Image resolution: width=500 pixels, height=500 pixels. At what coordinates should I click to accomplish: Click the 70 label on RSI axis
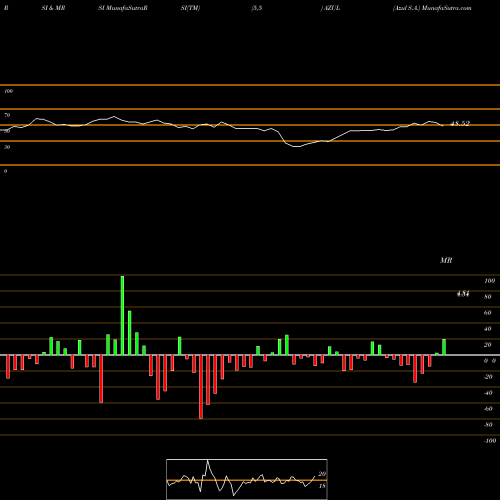(x=7, y=115)
